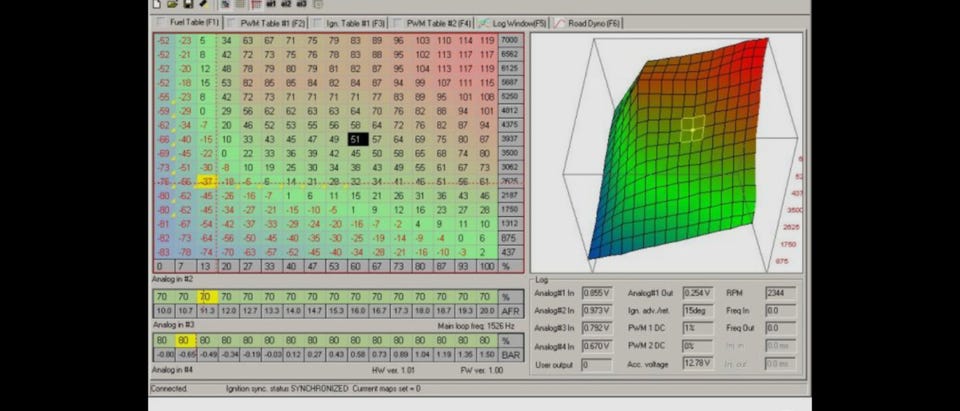The height and width of the screenshot is (411, 960).
Task: Save the map with the floppy icon
Action: tap(188, 4)
